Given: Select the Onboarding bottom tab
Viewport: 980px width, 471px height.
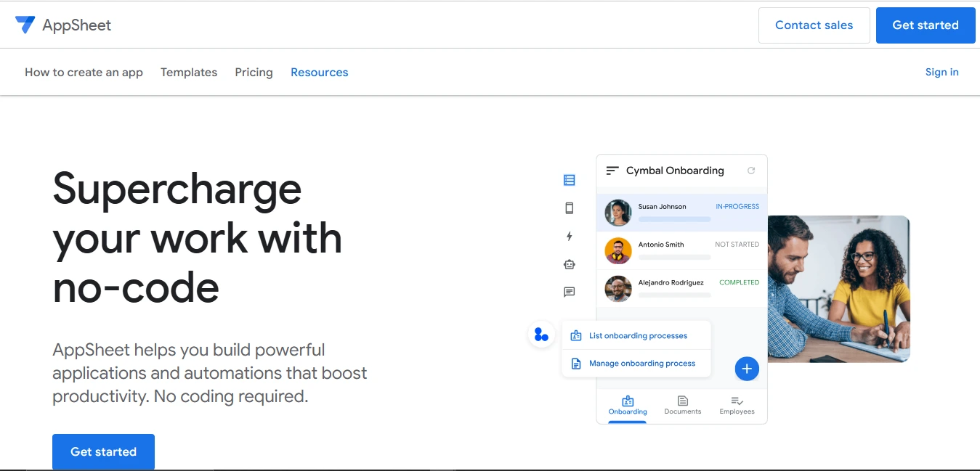Looking at the screenshot, I should [628, 405].
